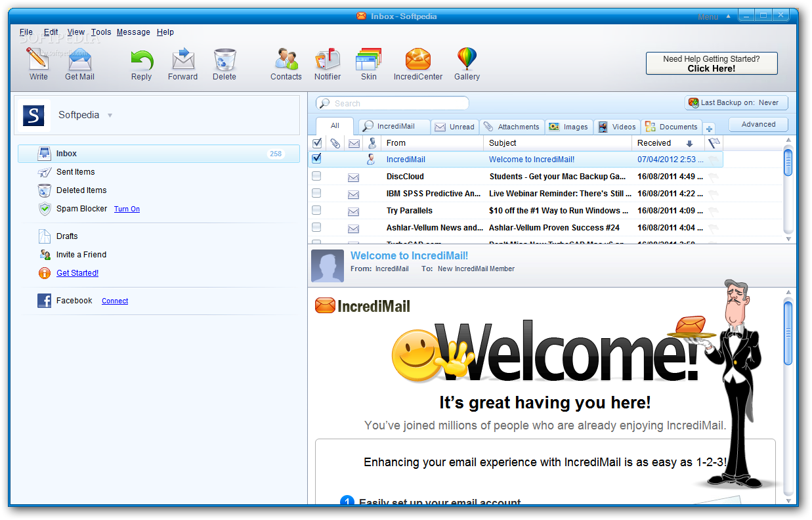Click the Get Mail icon

pos(79,59)
